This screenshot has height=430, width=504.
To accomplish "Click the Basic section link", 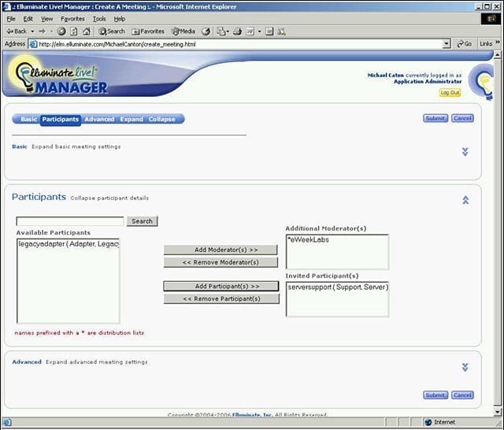I will tap(20, 146).
